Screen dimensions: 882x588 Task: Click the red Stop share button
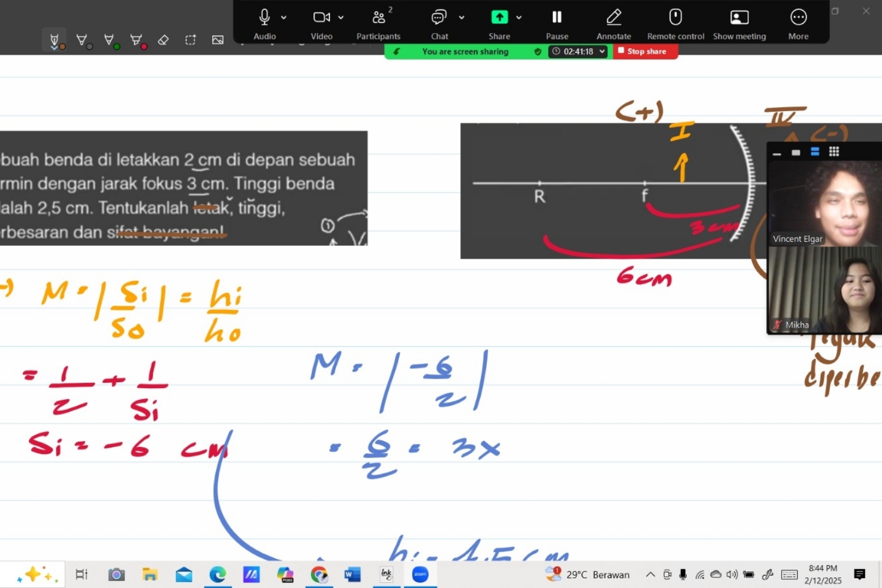click(646, 51)
